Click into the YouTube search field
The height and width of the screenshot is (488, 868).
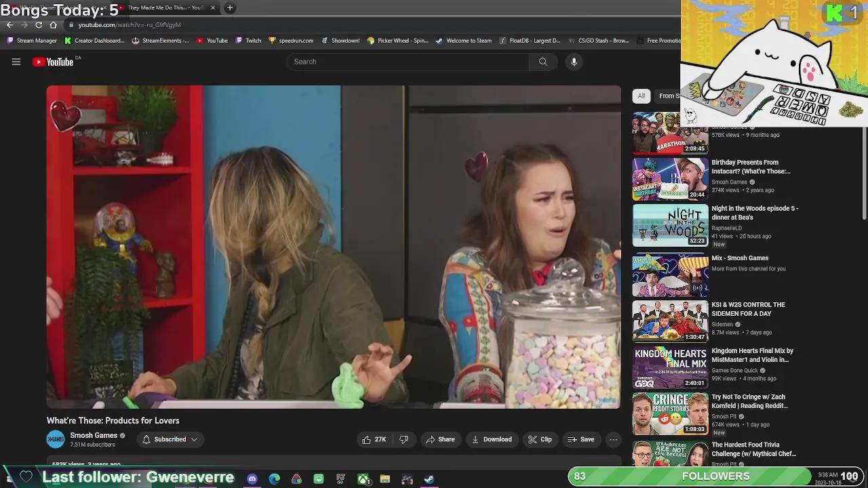click(x=407, y=62)
